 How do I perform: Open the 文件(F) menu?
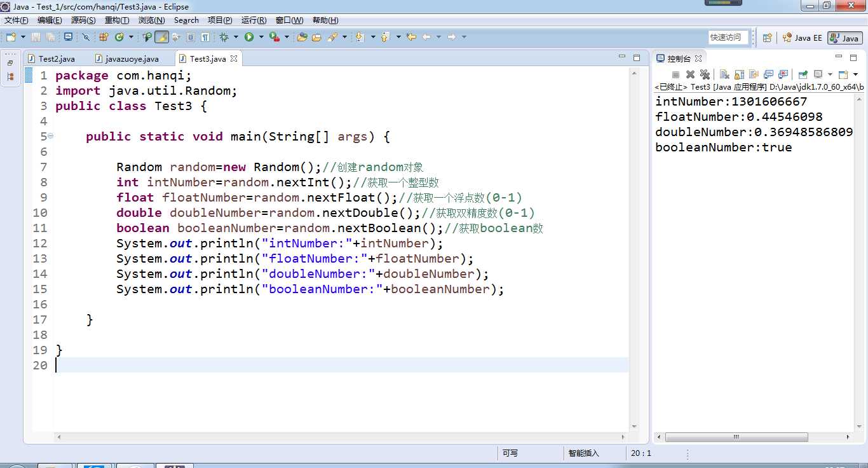16,20
